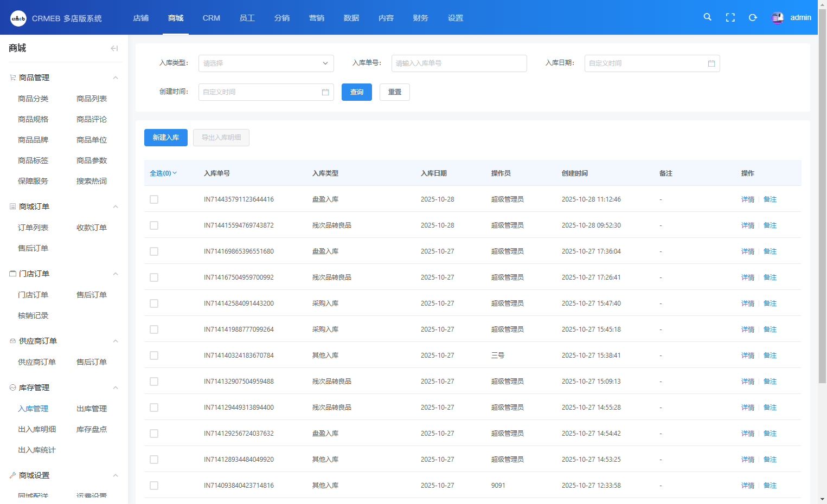Collapse the sidebar using the arrow icon
827x504 pixels.
point(114,48)
